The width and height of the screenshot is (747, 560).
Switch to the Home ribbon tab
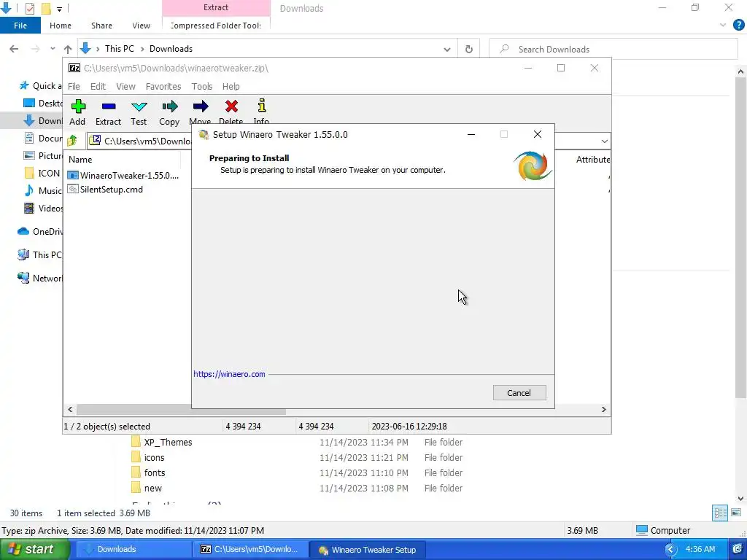pyautogui.click(x=61, y=26)
